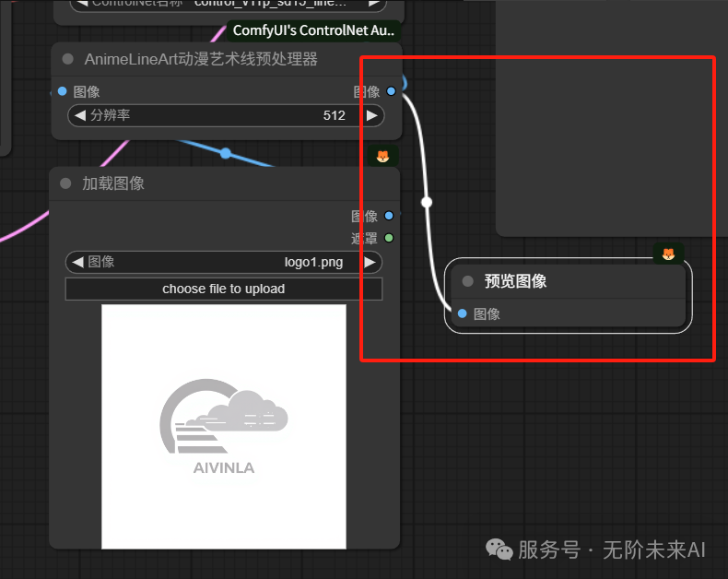This screenshot has height=579, width=728.
Task: Click the 图像 input port of AnimeLineArt node
Action: click(63, 91)
